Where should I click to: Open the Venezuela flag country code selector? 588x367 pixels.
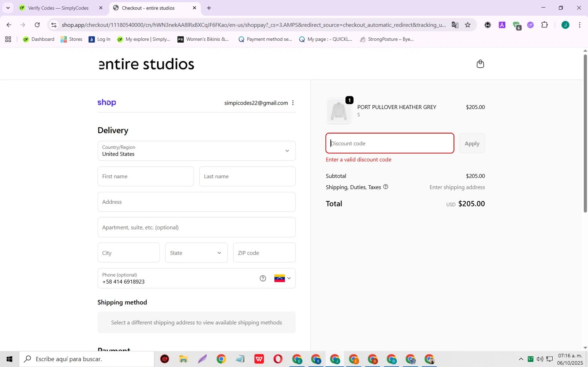(283, 278)
